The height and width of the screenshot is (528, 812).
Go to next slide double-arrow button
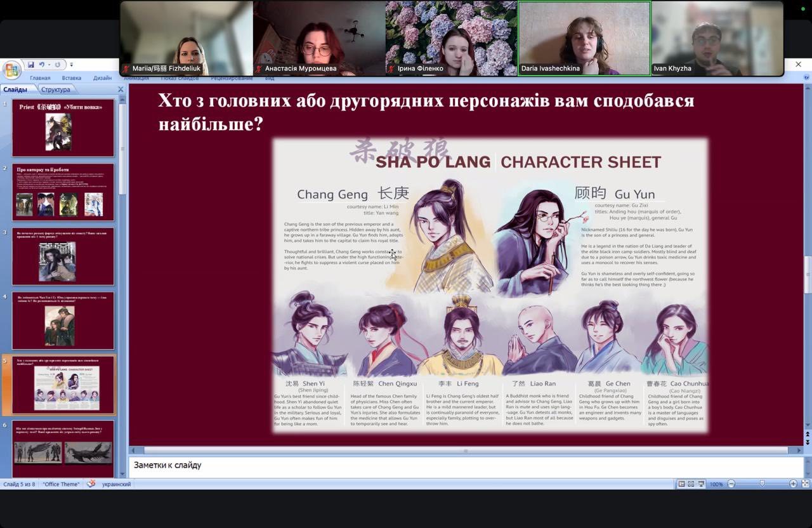point(808,442)
